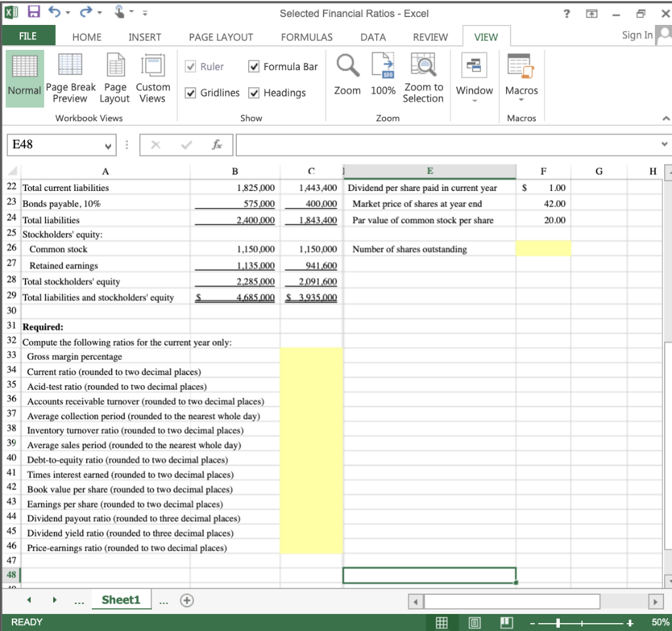Click yellow cell for Number of shares outstanding
The height and width of the screenshot is (631, 672).
coord(543,249)
